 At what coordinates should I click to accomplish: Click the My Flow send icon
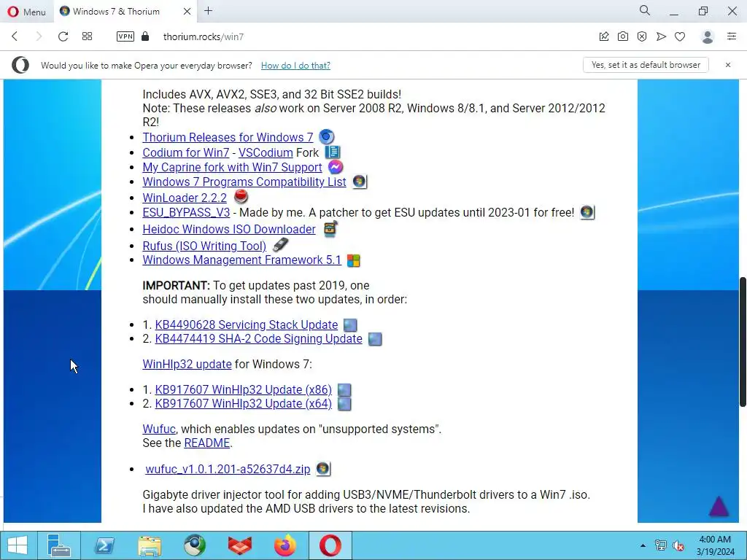(x=661, y=36)
